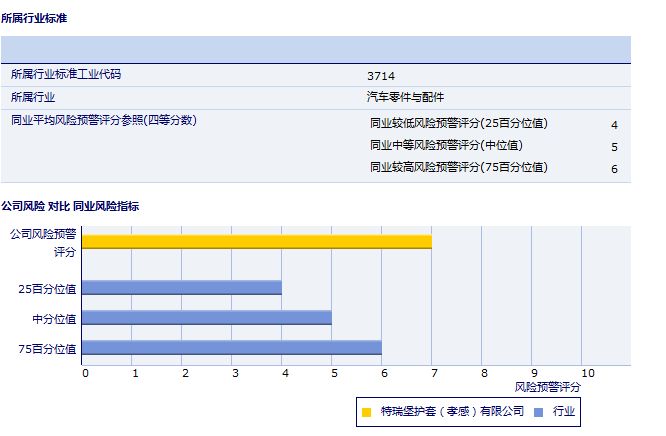
Task: Click the 75th percentile blue bar
Action: click(x=231, y=348)
